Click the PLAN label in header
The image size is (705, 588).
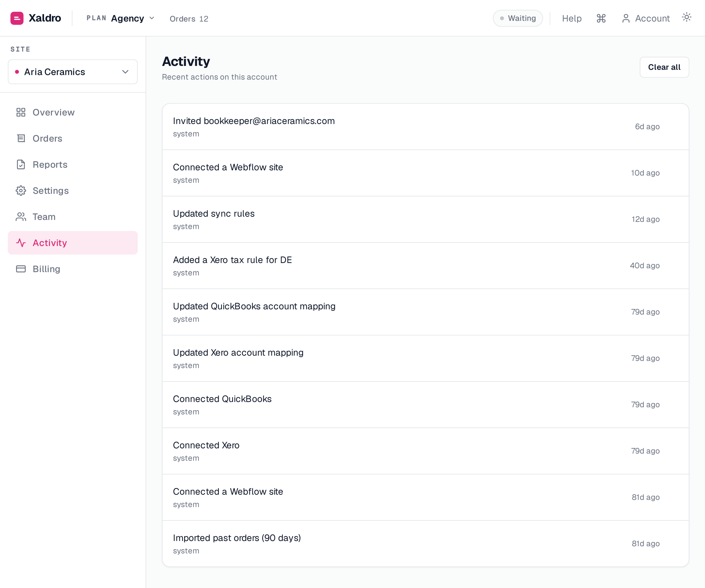coord(96,18)
